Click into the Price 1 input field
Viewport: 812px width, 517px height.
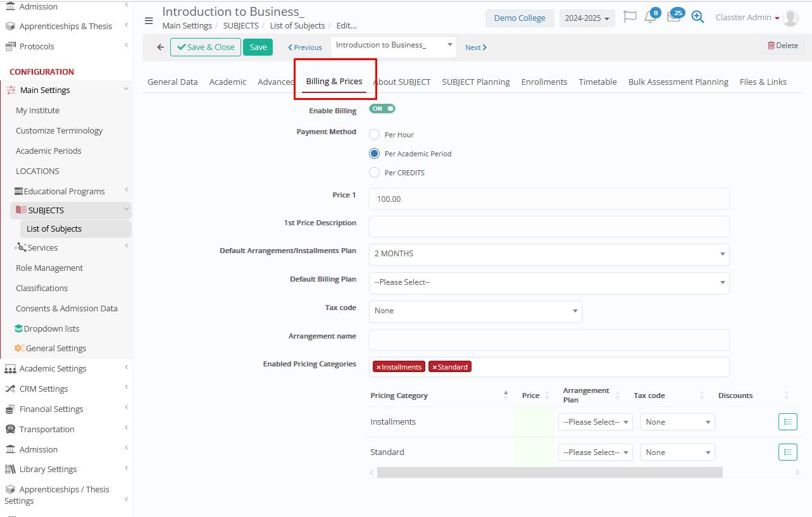coord(549,199)
